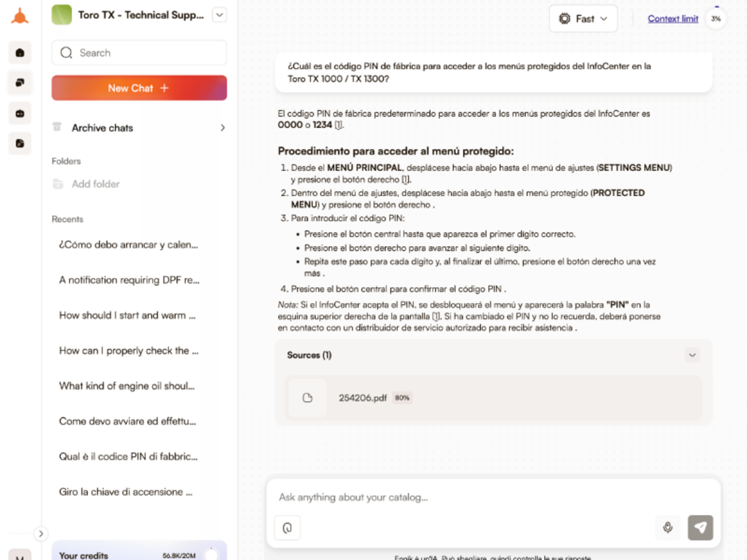Focus the Search input field
This screenshot has width=747, height=560.
pyautogui.click(x=139, y=53)
